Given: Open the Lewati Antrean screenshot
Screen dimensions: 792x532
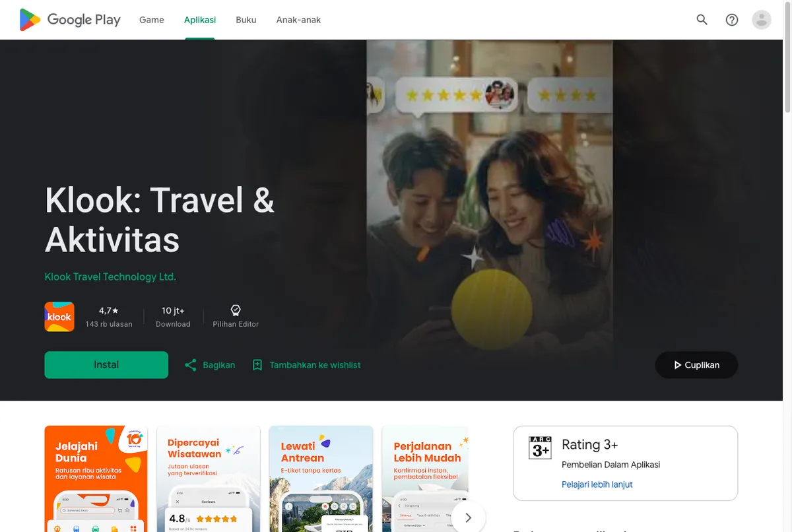Looking at the screenshot, I should (x=321, y=479).
